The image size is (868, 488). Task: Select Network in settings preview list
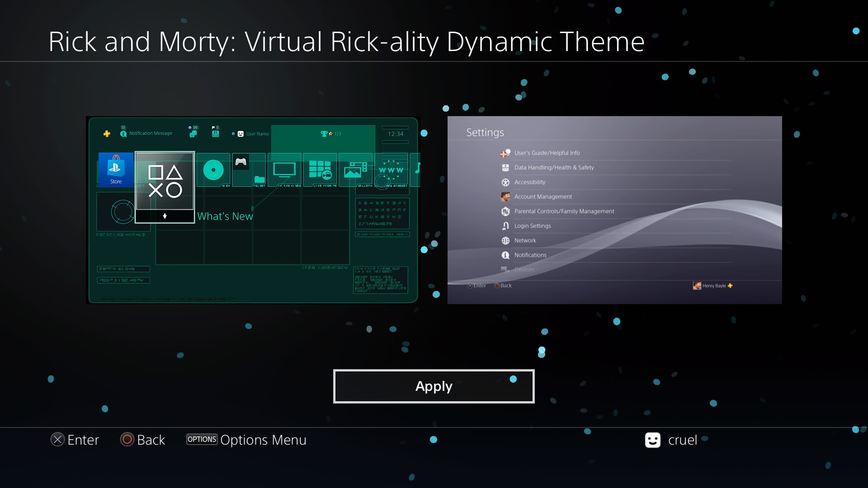tap(525, 240)
